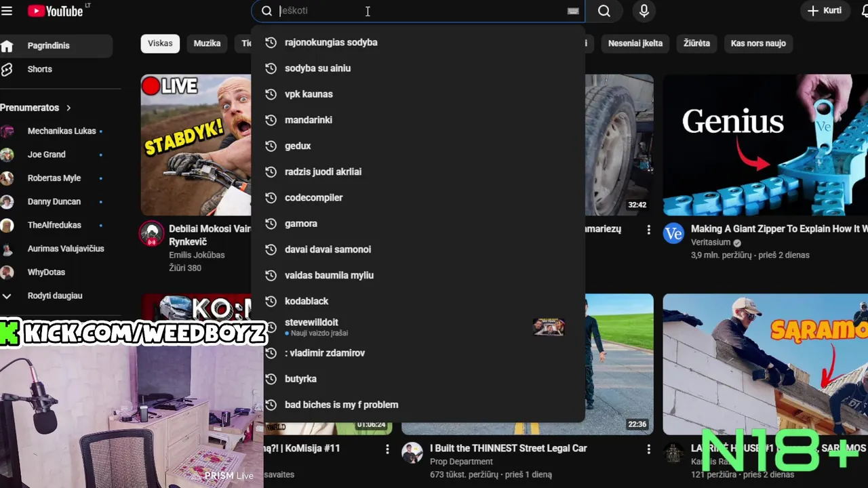Choose suggestion gedux
This screenshot has height=488, width=868.
pyautogui.click(x=418, y=146)
